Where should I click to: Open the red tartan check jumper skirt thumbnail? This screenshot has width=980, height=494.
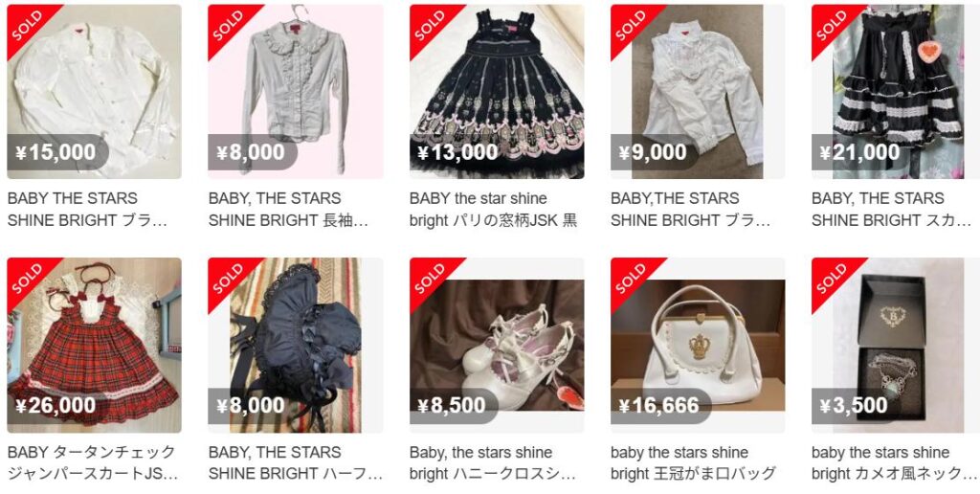(95, 346)
